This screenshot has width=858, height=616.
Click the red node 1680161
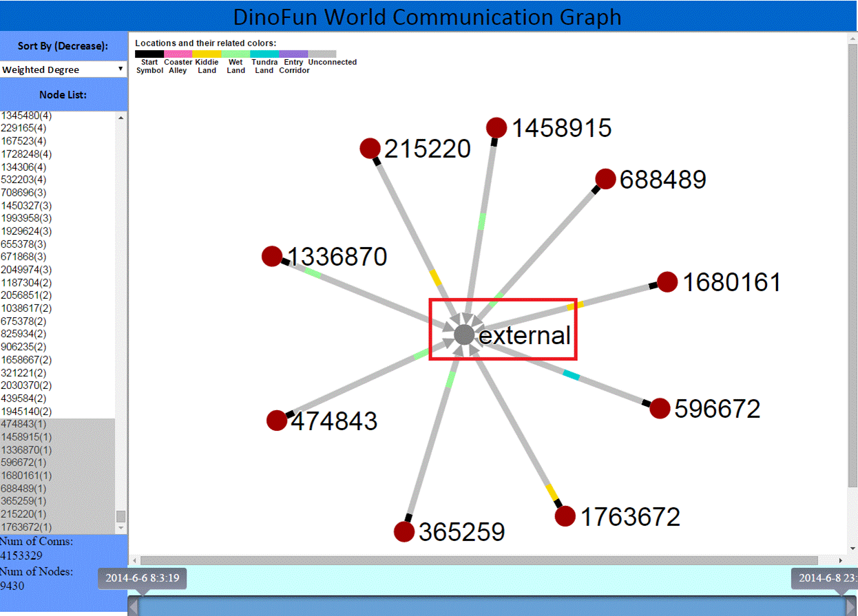click(x=667, y=282)
